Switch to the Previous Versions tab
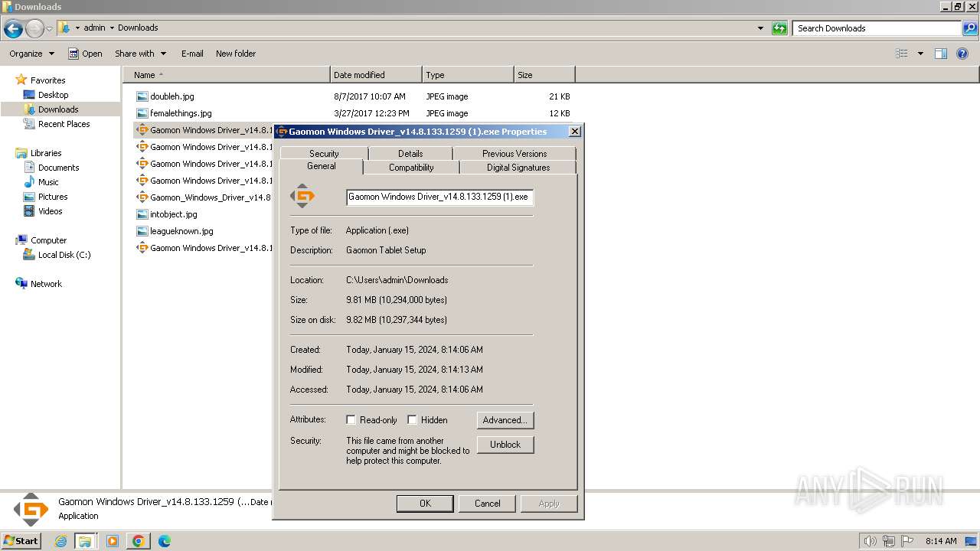Screen dimensions: 980x551 click(x=514, y=153)
